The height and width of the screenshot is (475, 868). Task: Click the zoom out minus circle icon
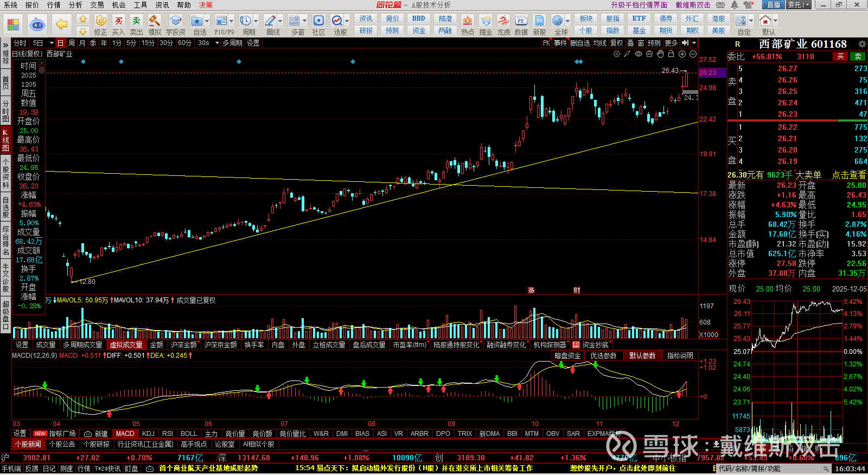(x=693, y=54)
